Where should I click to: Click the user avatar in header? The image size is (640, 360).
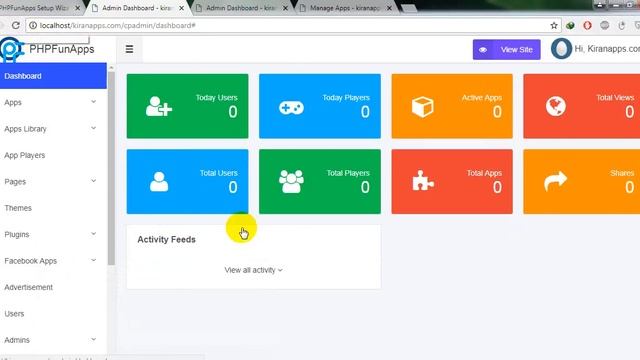point(561,49)
